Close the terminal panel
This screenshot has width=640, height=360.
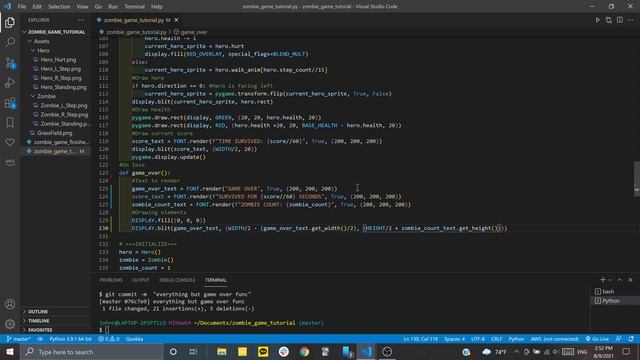tap(630, 280)
